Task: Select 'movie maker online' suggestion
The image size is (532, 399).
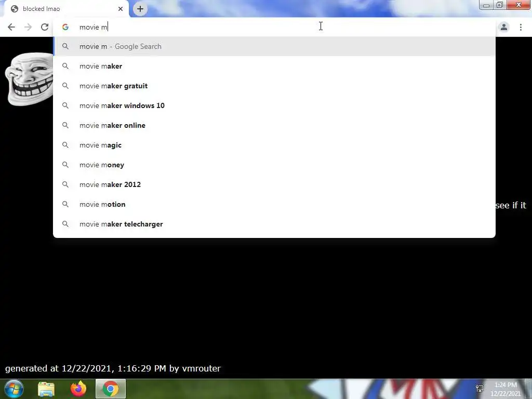Action: [274, 125]
